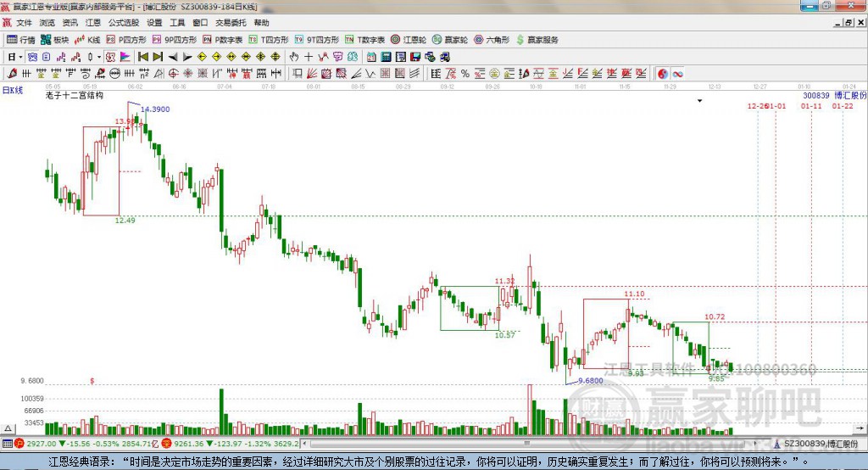The image size is (868, 470).
Task: Open the calculator icon
Action: pyautogui.click(x=386, y=57)
